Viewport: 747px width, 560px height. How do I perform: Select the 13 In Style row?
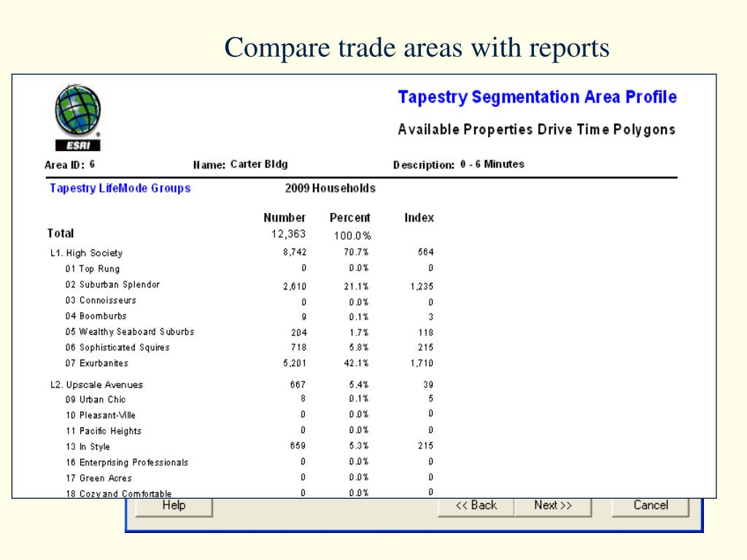click(249, 446)
